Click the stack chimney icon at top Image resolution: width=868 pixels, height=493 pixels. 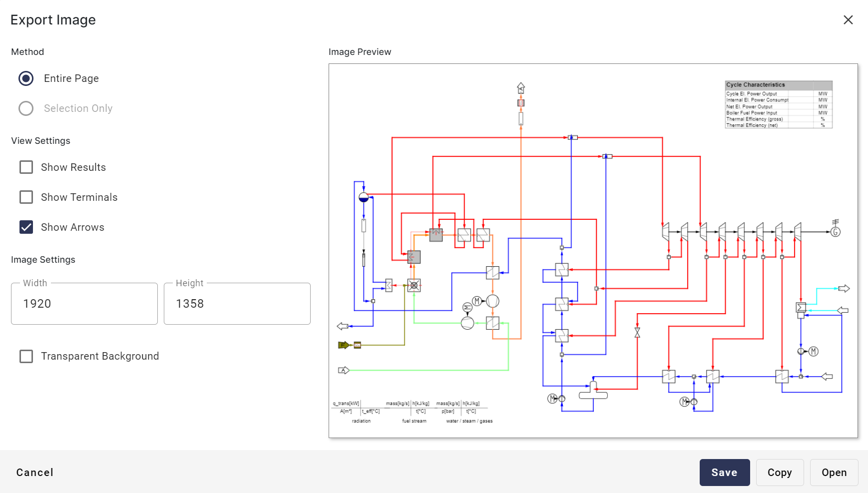point(521,88)
